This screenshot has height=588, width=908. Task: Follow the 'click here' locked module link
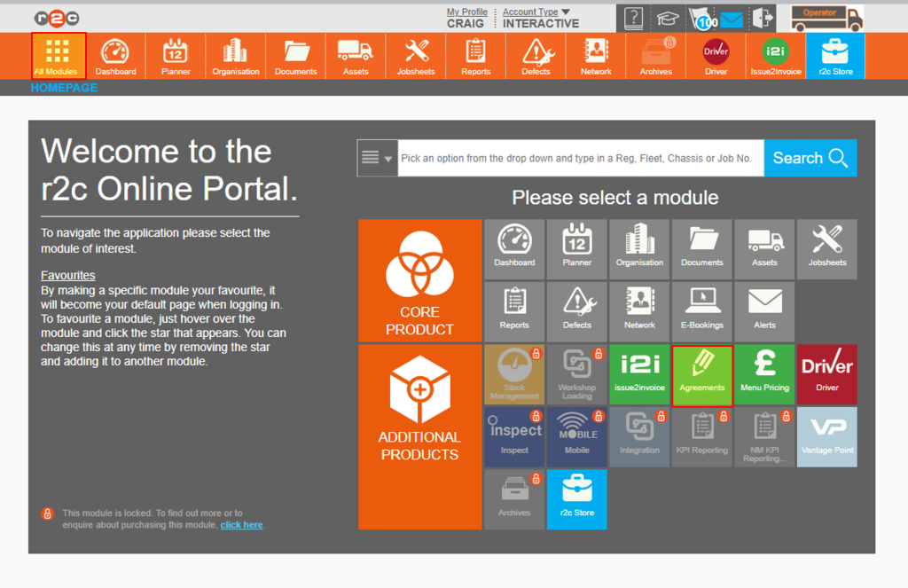click(x=241, y=525)
